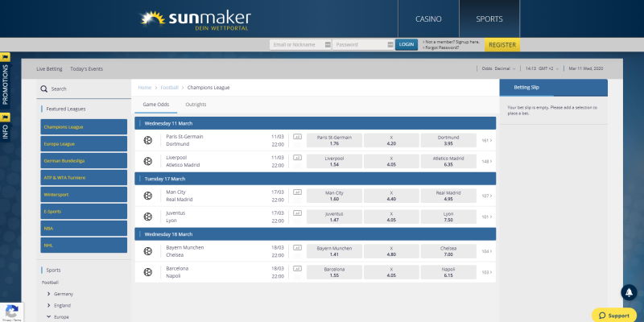The height and width of the screenshot is (322, 644).
Task: Expand 107 more markets for Man City match
Action: click(x=487, y=196)
